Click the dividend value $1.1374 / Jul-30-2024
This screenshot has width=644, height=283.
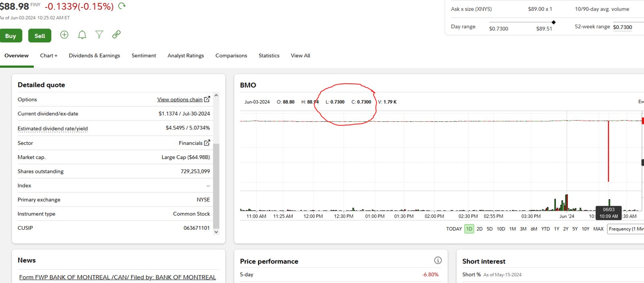tap(184, 114)
